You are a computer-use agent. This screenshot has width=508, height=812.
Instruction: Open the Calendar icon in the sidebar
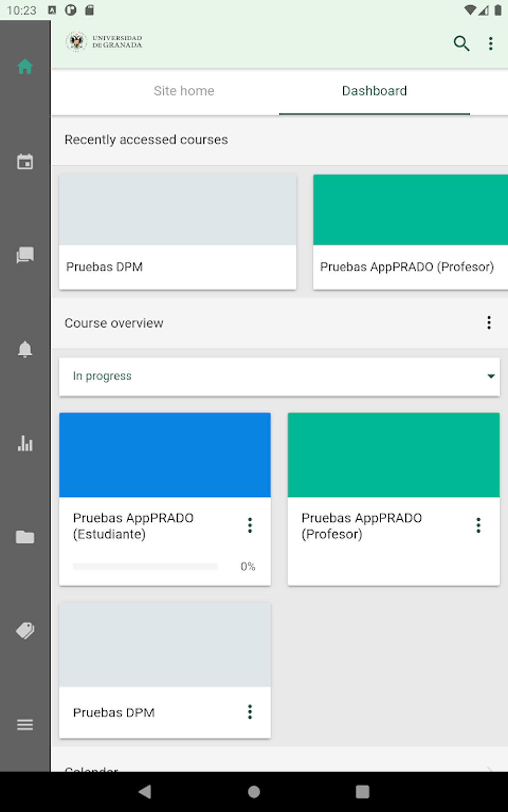point(25,161)
